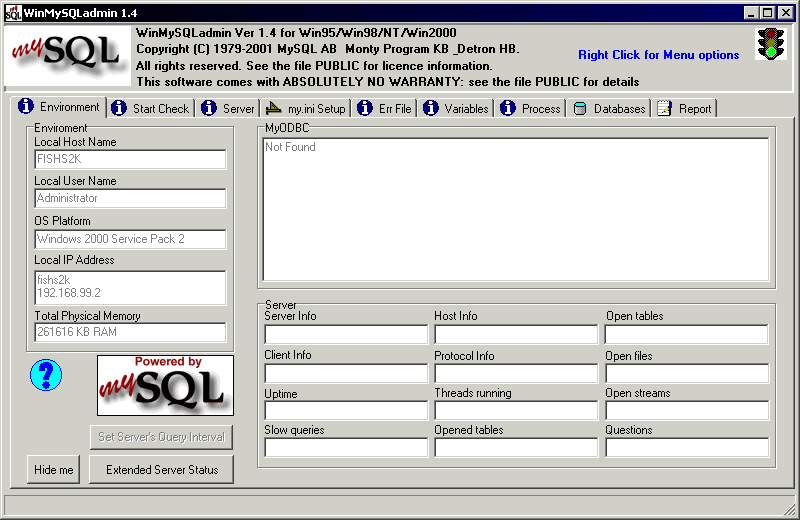Click the database cylinder icon on the Databases tab
Image resolution: width=800 pixels, height=520 pixels.
click(x=580, y=108)
